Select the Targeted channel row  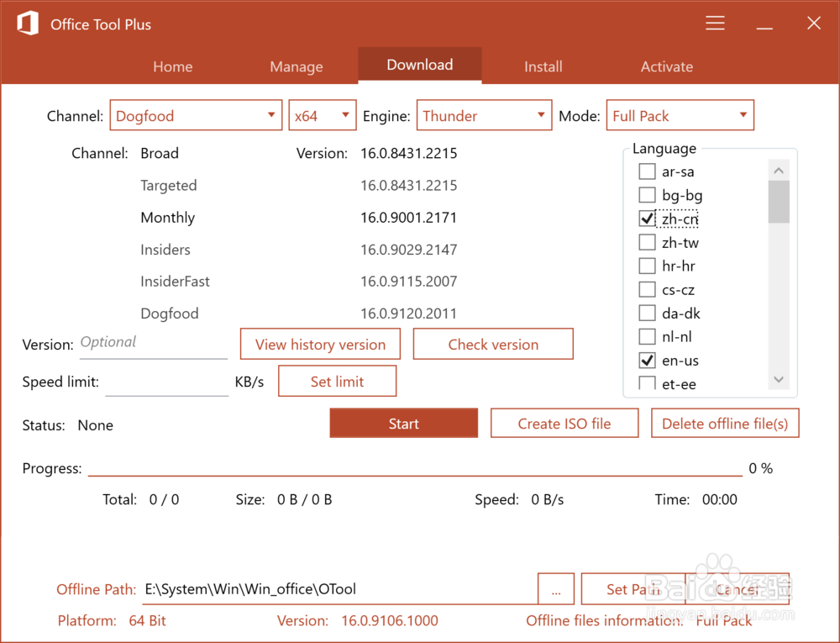click(x=169, y=186)
